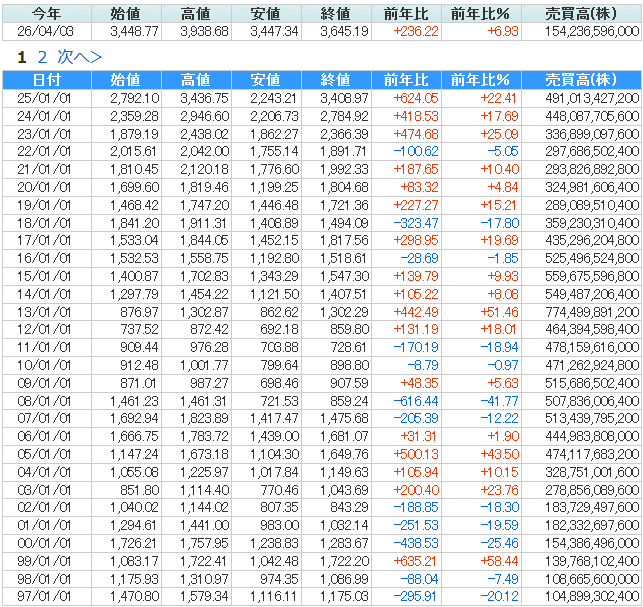Click the 日付 column header

point(47,80)
